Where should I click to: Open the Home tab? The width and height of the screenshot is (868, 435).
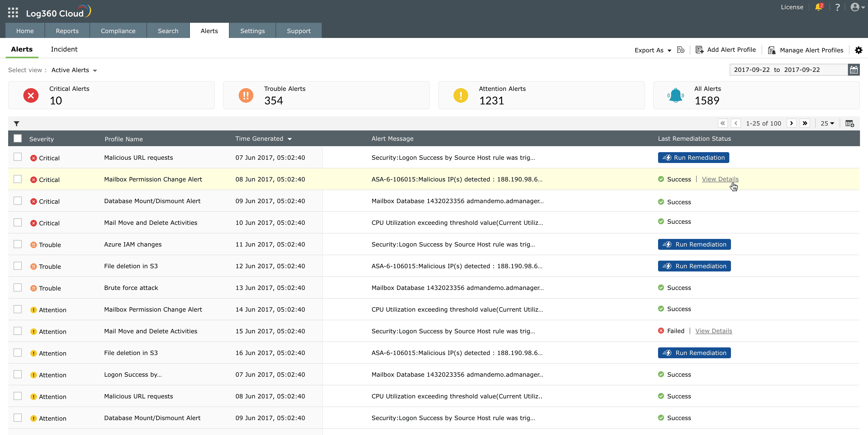(25, 31)
